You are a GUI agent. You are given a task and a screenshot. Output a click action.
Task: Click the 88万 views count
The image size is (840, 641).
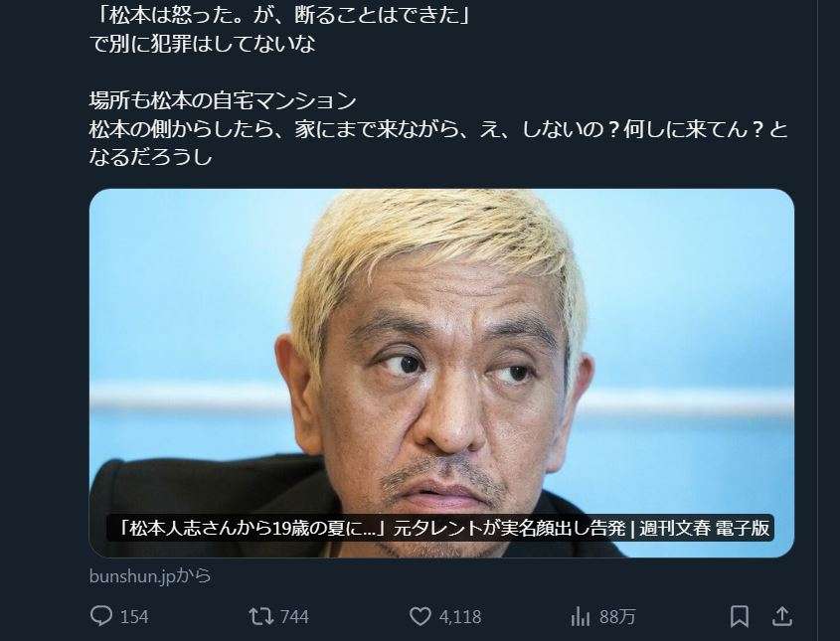pyautogui.click(x=616, y=617)
